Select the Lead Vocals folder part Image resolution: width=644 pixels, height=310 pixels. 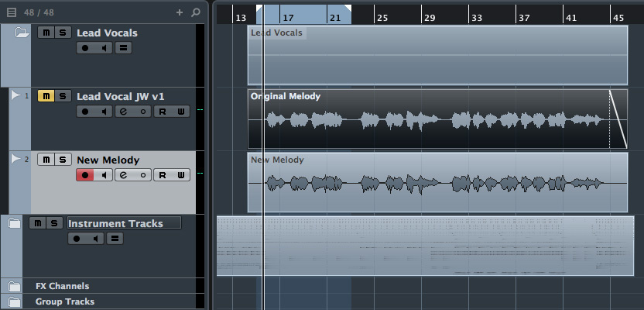[x=437, y=55]
